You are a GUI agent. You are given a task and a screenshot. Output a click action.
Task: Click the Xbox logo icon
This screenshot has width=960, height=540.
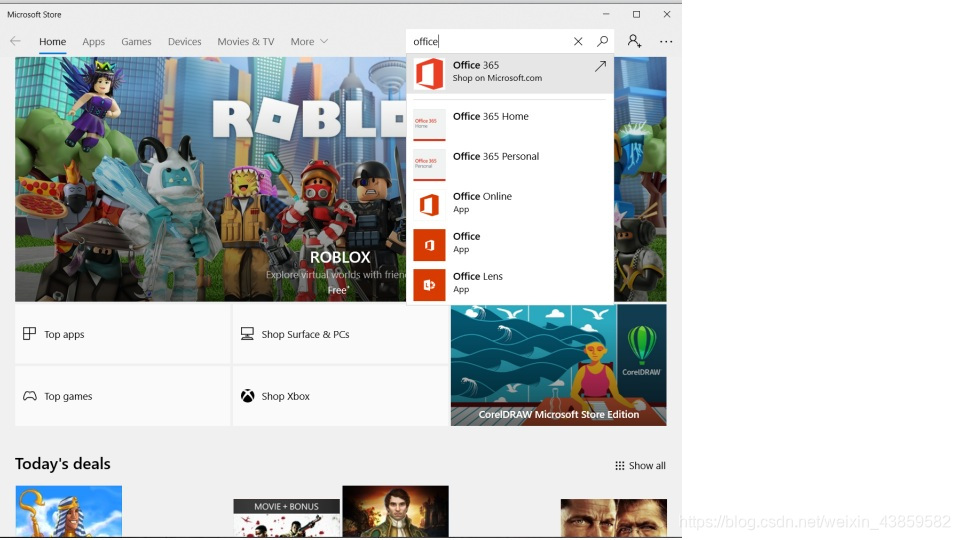[x=247, y=396]
